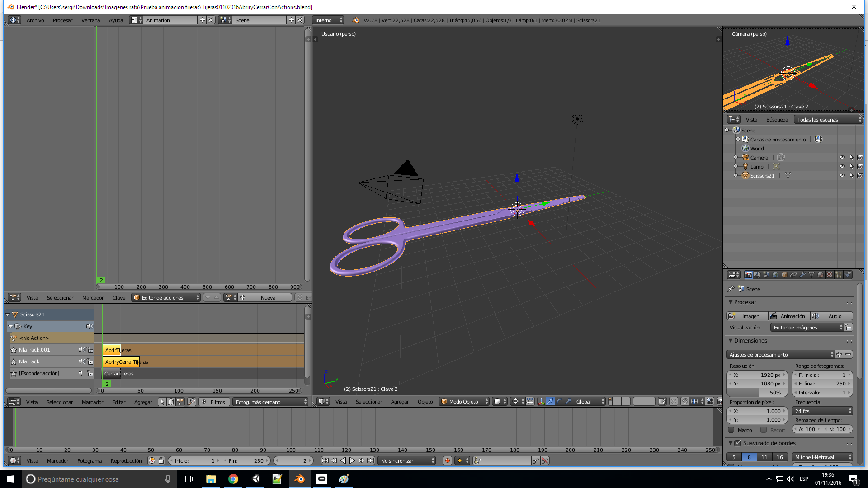Enable auto keyframe record button

(447, 461)
